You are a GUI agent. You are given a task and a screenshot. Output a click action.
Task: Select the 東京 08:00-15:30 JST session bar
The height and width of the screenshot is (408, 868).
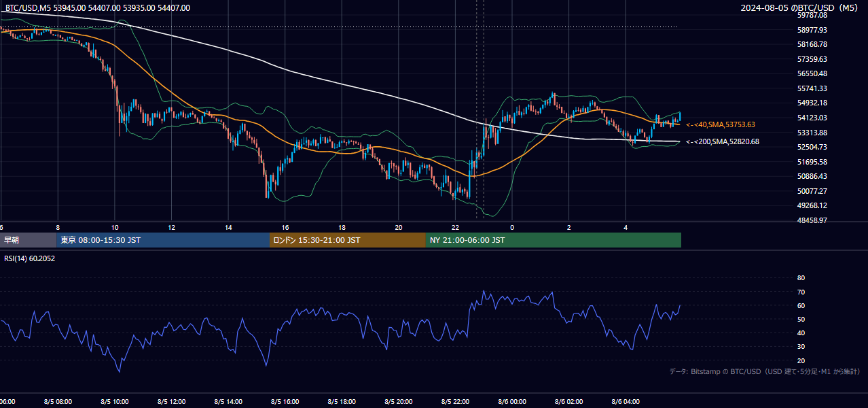[x=163, y=240]
